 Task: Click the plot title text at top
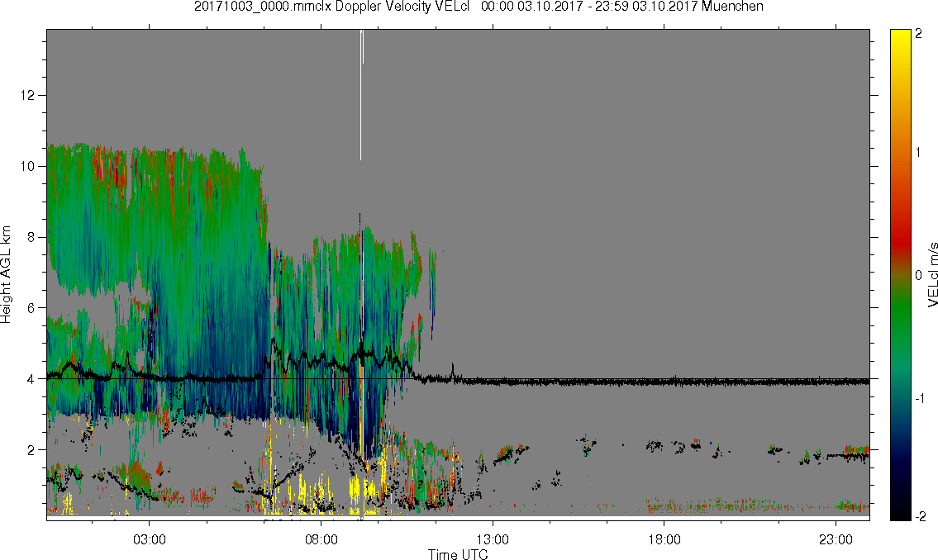pyautogui.click(x=479, y=7)
